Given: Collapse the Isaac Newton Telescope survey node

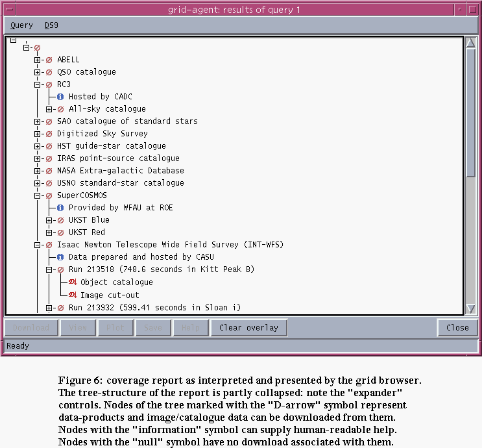Looking at the screenshot, I should 38,245.
